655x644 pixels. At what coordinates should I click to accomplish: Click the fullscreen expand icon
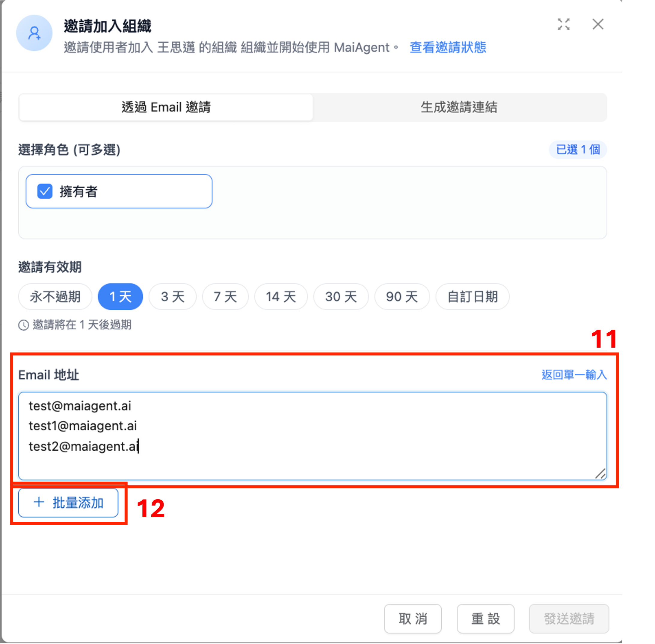click(x=563, y=24)
